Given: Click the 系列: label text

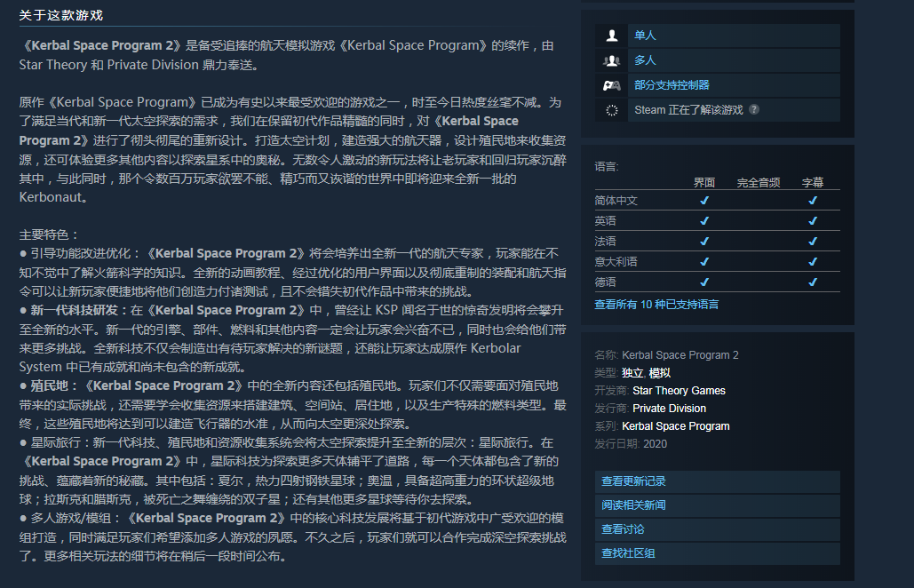Looking at the screenshot, I should click(606, 426).
